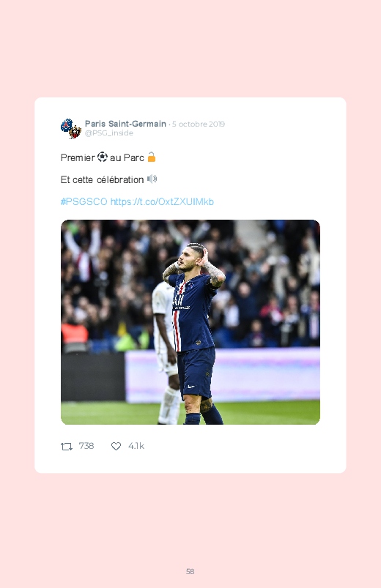Open the t.co/OxtZXUIMkb link

click(162, 202)
